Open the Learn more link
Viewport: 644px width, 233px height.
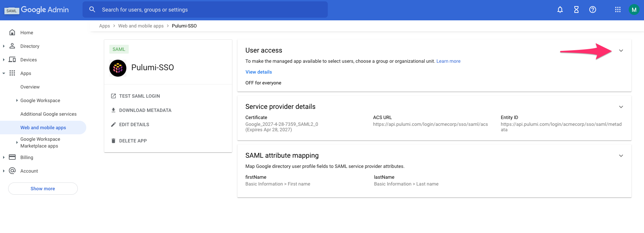[448, 61]
